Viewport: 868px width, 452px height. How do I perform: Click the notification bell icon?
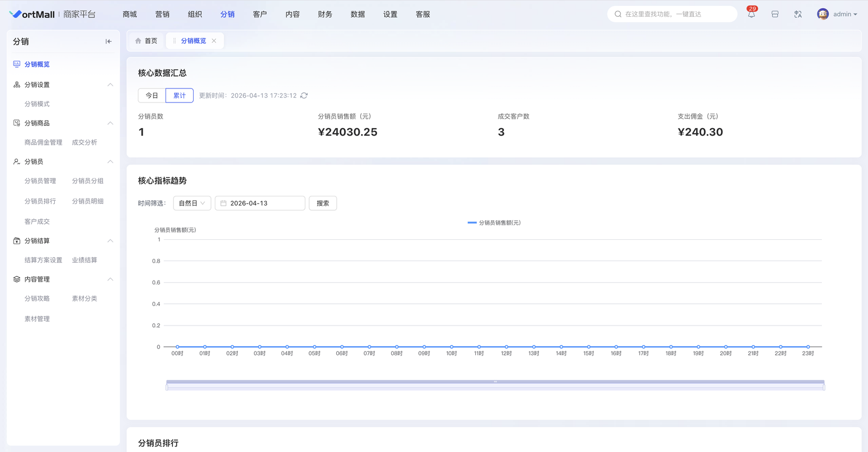point(751,15)
